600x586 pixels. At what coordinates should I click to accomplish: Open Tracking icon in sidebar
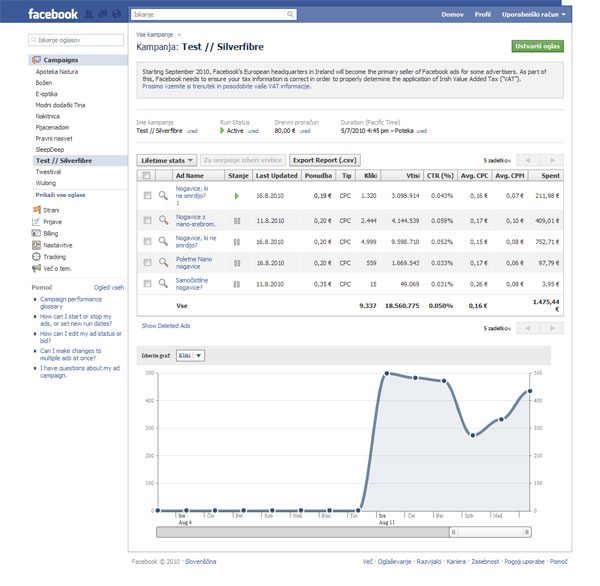(x=36, y=256)
